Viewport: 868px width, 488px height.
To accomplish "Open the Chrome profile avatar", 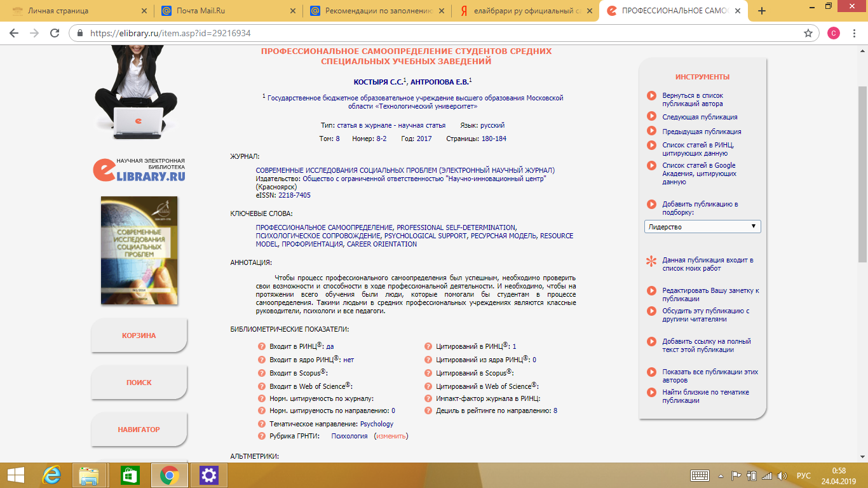I will click(833, 33).
